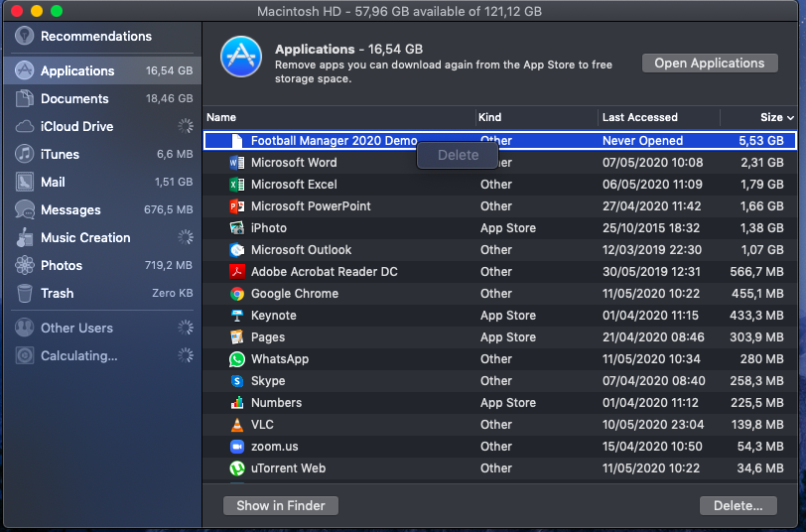Image resolution: width=806 pixels, height=532 pixels.
Task: Click the iPhoto app icon
Action: [x=236, y=227]
